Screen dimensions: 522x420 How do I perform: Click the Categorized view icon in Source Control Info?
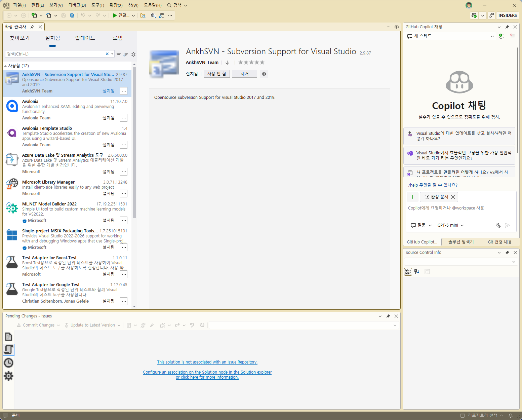408,272
